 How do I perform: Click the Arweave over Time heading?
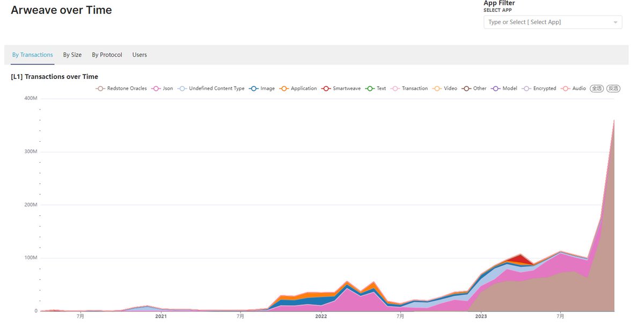coord(61,10)
